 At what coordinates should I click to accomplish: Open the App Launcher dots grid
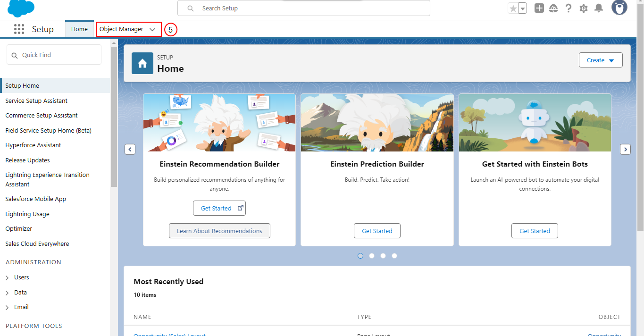pyautogui.click(x=19, y=29)
